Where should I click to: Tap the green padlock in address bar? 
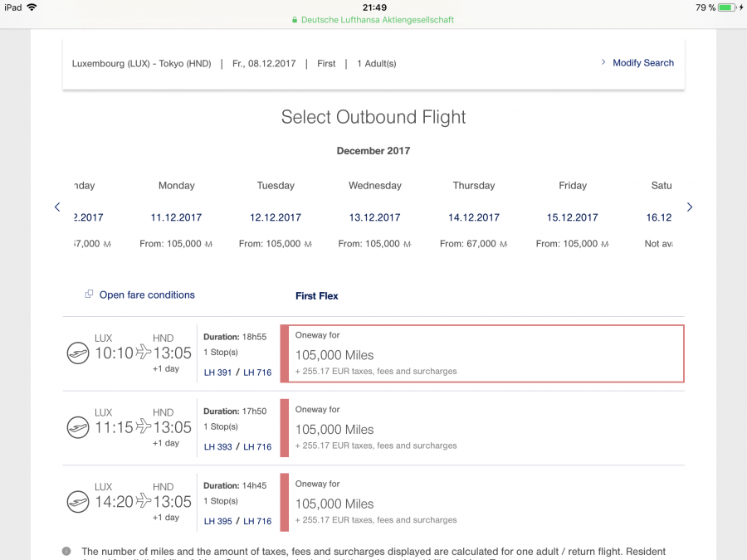click(x=295, y=20)
